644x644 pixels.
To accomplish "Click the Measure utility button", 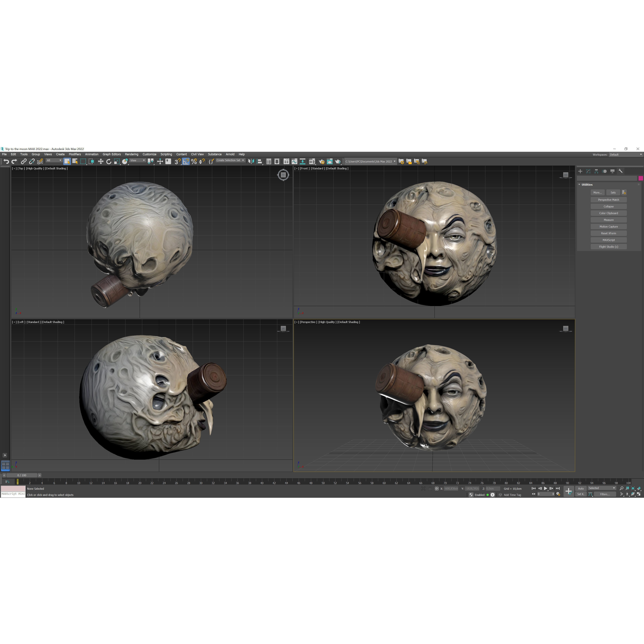I will (x=609, y=220).
